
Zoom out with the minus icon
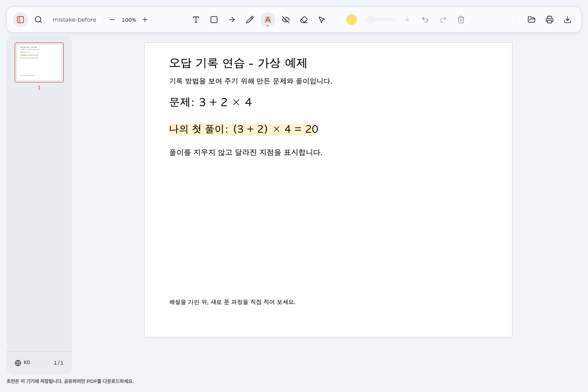pyautogui.click(x=112, y=20)
